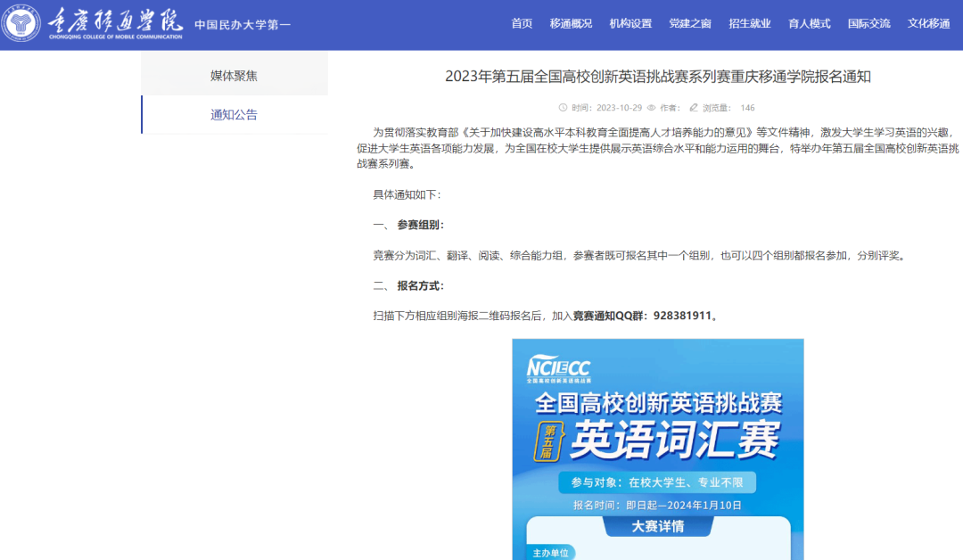Image resolution: width=963 pixels, height=560 pixels.
Task: Click the 参与对象 banner on the poster
Action: click(657, 482)
